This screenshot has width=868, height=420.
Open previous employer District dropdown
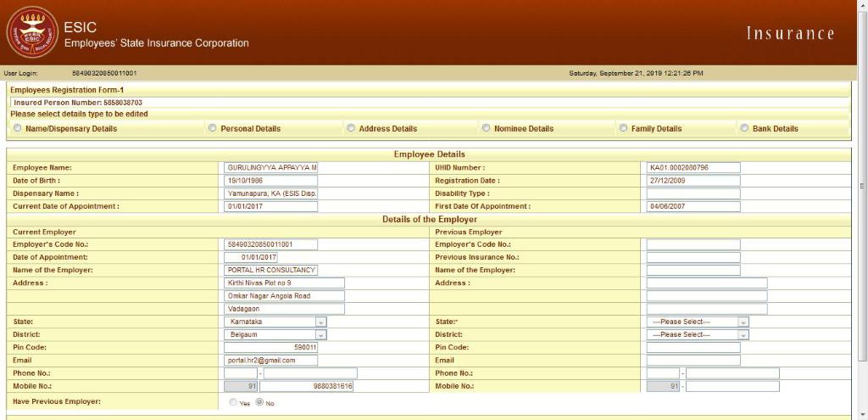coord(698,334)
